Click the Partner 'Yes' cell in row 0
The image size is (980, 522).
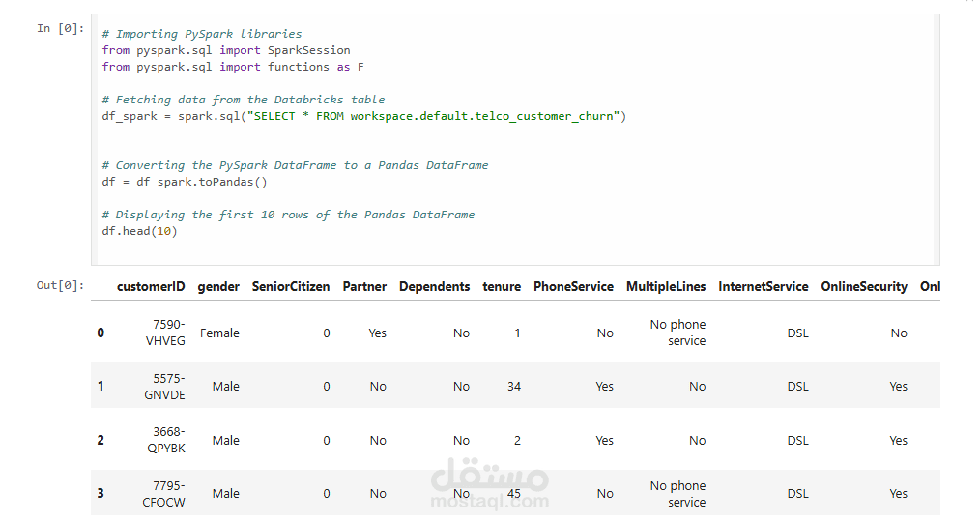click(377, 333)
